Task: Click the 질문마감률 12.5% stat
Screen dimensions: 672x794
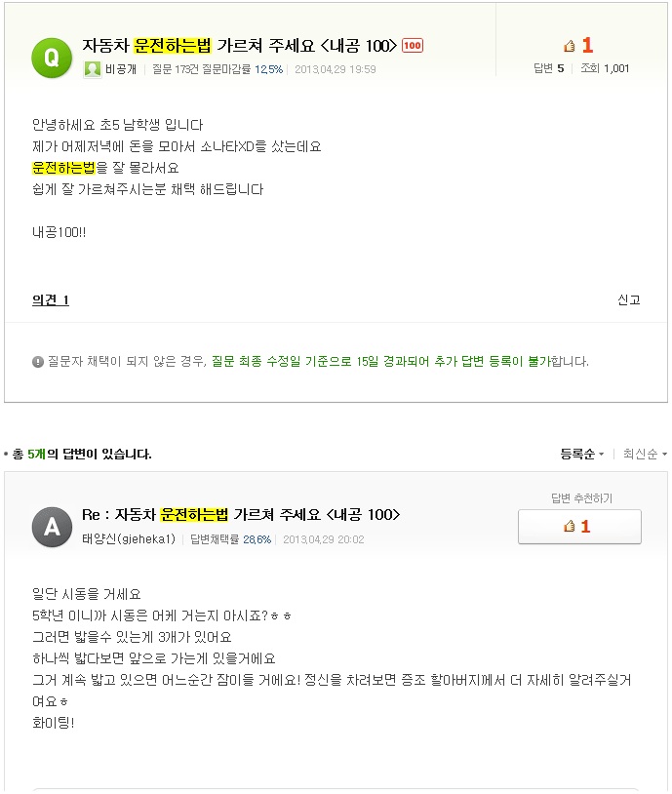Action: click(242, 69)
